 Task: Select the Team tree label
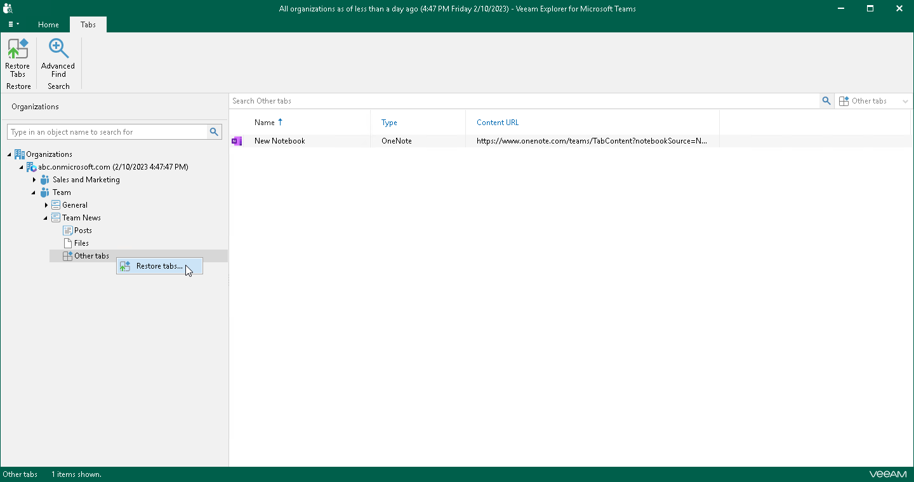pos(62,192)
